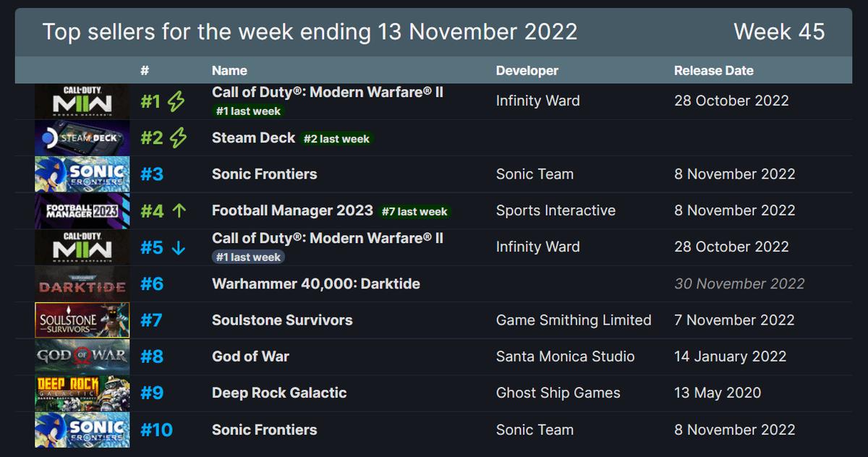The width and height of the screenshot is (868, 457).
Task: Sort by the Name column header
Action: tap(229, 71)
